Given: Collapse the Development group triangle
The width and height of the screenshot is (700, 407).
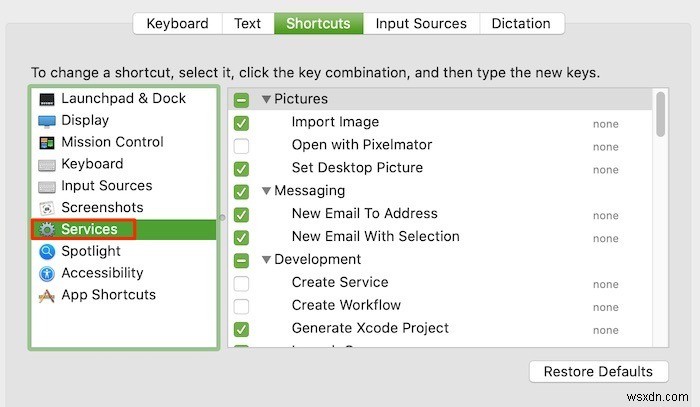Looking at the screenshot, I should (x=266, y=260).
